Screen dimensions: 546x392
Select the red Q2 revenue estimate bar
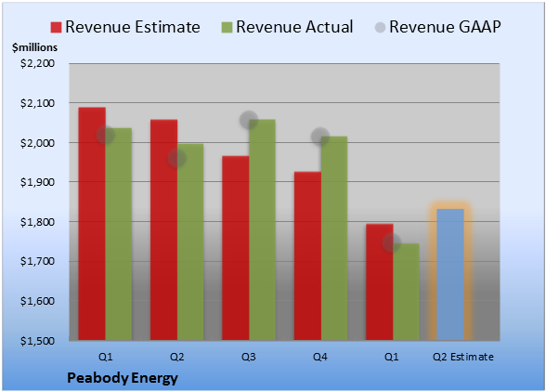(x=163, y=229)
